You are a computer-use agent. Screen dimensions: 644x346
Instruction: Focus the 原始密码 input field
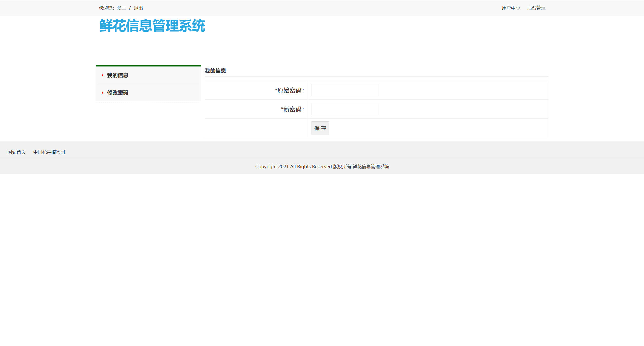click(345, 90)
